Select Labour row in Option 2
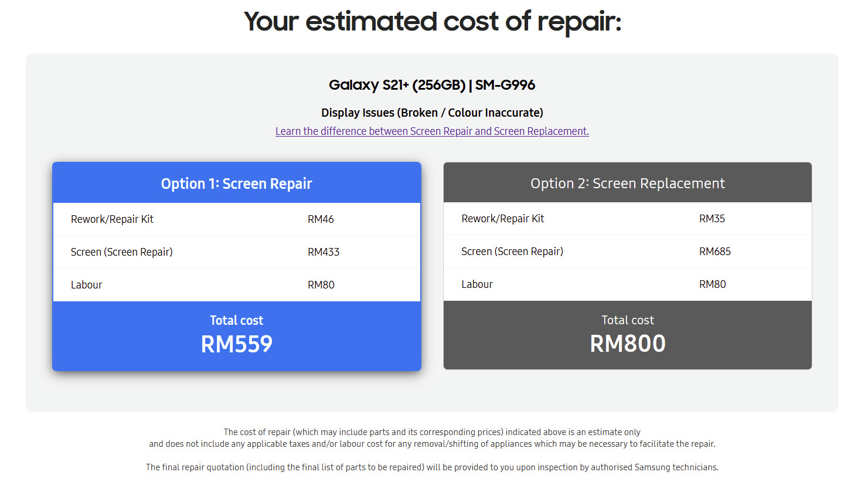Viewport: 868px width, 489px height. (628, 284)
